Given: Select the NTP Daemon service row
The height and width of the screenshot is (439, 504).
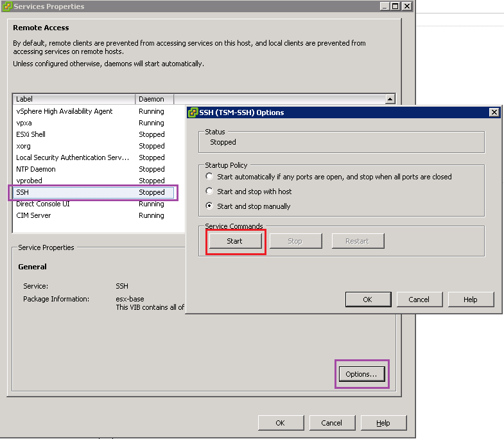Looking at the screenshot, I should click(x=93, y=169).
